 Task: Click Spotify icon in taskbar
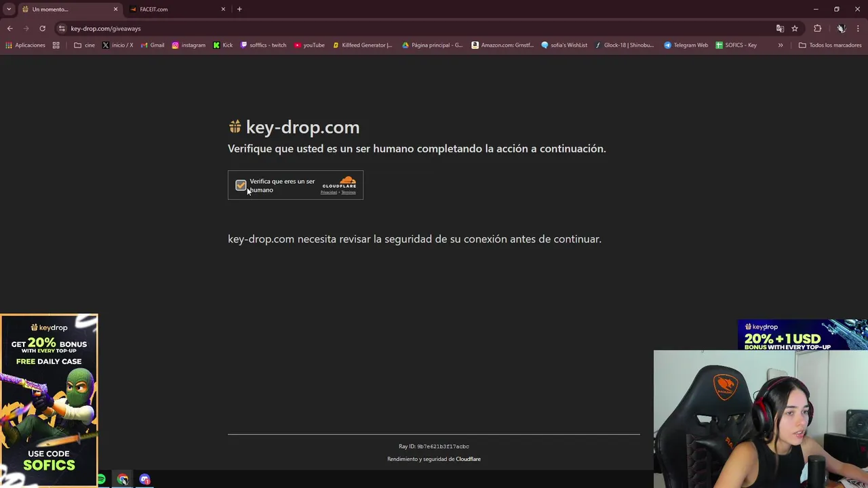tap(101, 480)
